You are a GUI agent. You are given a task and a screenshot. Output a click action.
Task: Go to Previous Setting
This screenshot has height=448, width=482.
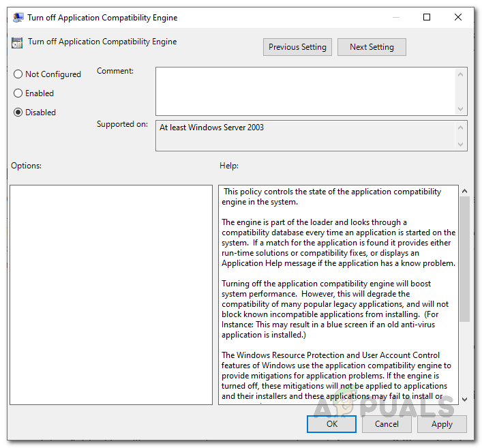pyautogui.click(x=297, y=47)
